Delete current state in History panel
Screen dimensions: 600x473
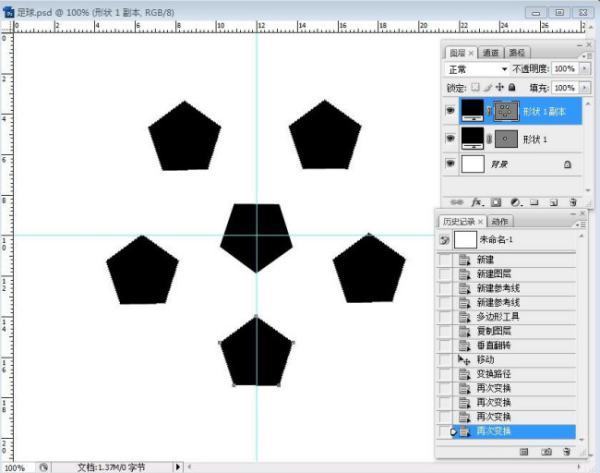point(567,452)
